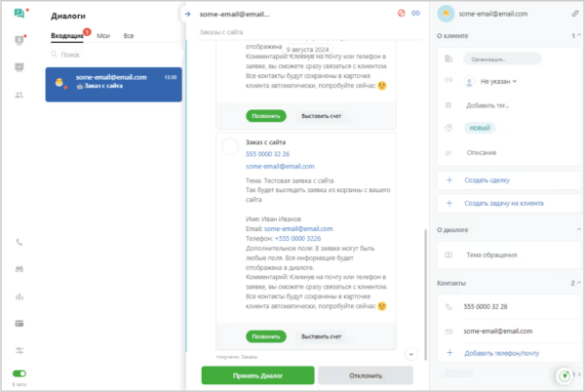585x392 pixels.
Task: Collapse the Контакты section
Action: click(x=576, y=283)
